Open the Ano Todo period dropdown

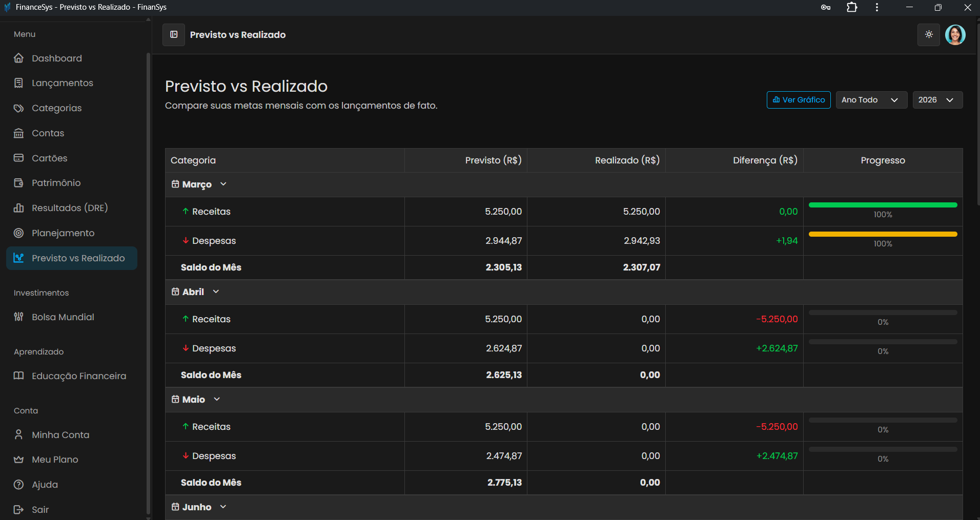(x=871, y=100)
